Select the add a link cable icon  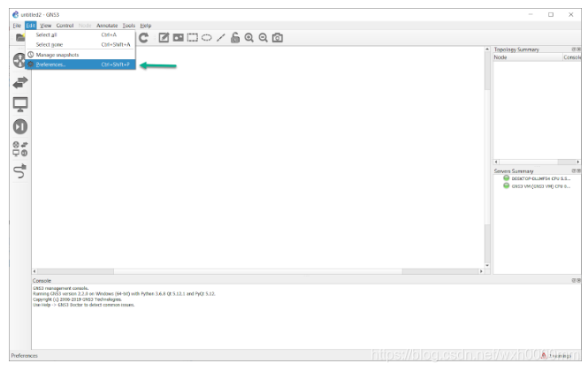19,170
